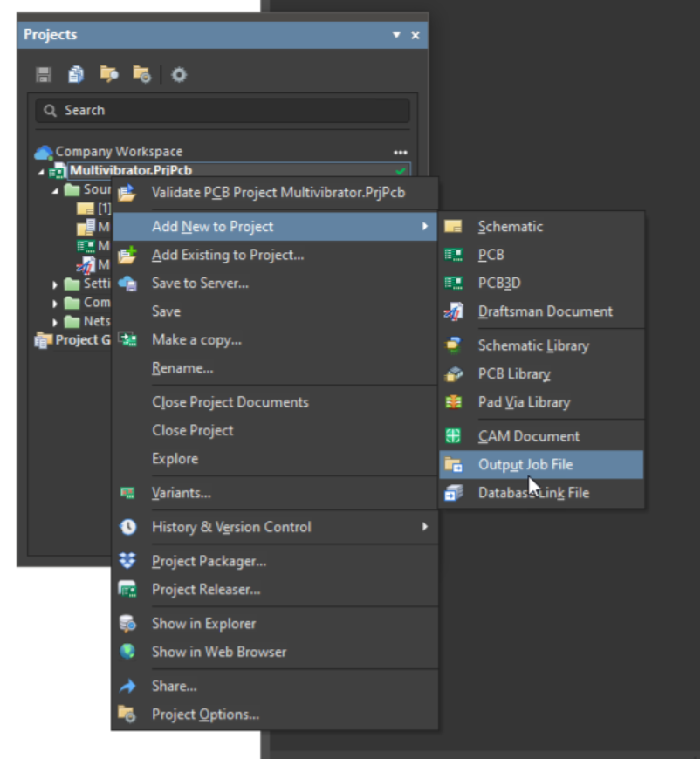Click the Schematic Library icon
The image size is (700, 759).
pos(453,345)
